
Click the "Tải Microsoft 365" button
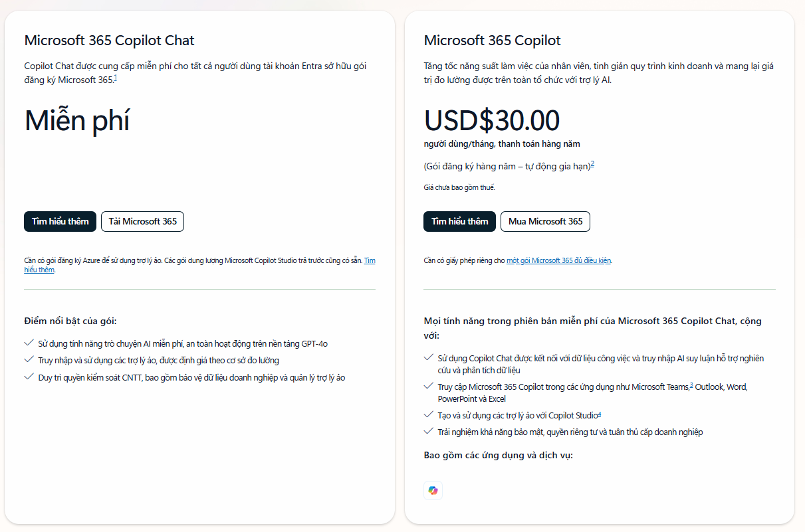(x=142, y=221)
